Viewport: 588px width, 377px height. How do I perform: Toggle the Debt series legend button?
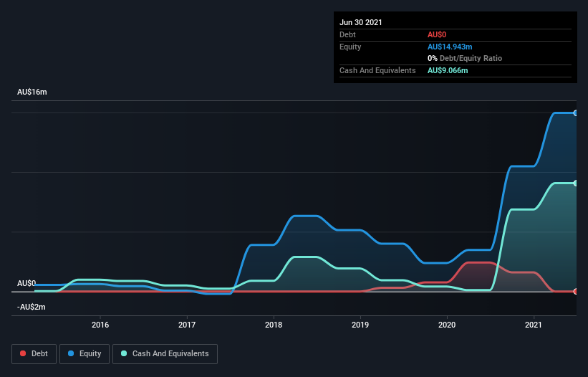pos(34,354)
